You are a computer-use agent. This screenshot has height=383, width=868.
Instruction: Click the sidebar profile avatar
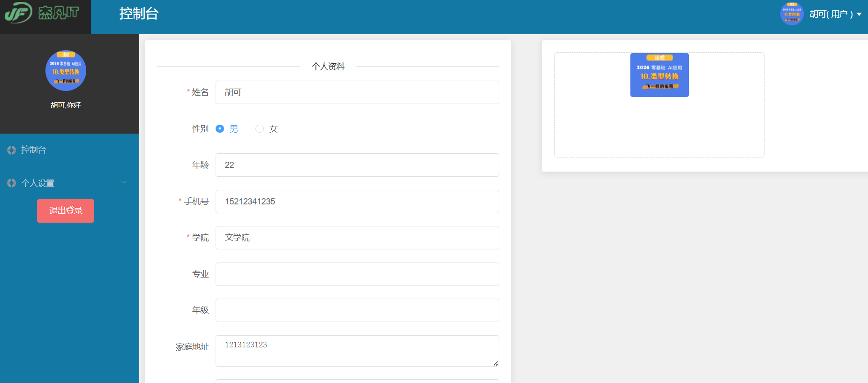pyautogui.click(x=66, y=71)
